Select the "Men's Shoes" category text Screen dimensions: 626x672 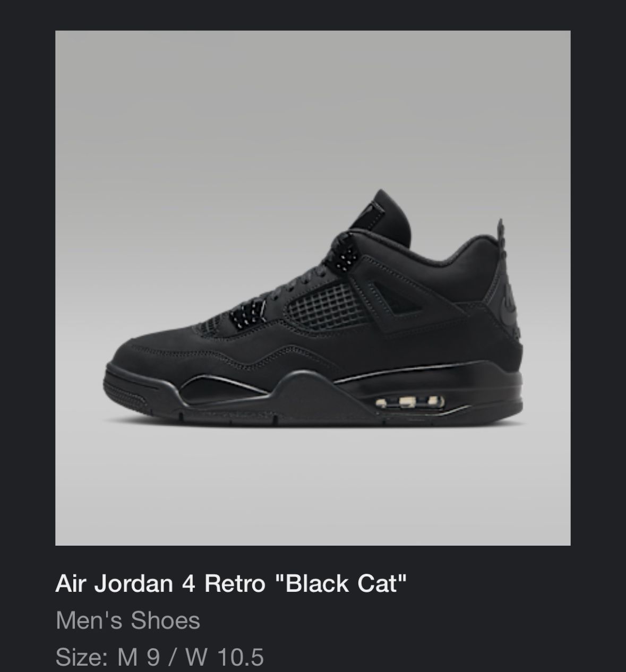pyautogui.click(x=127, y=620)
